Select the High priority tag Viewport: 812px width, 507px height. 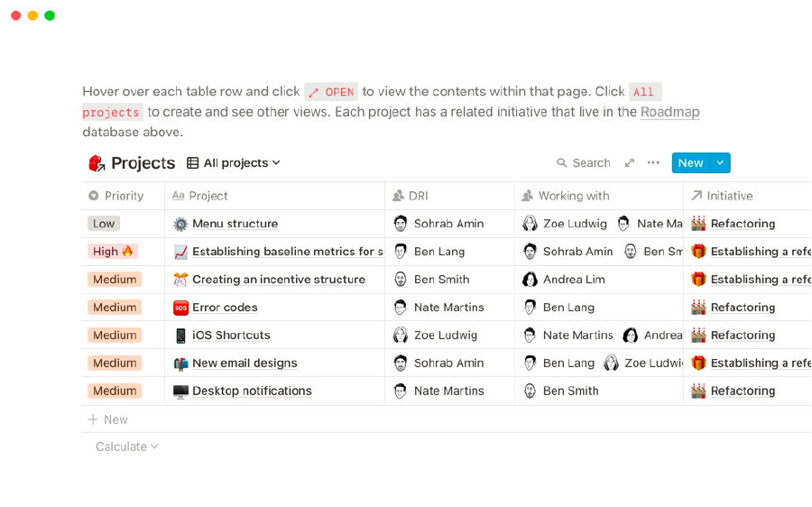(x=113, y=252)
